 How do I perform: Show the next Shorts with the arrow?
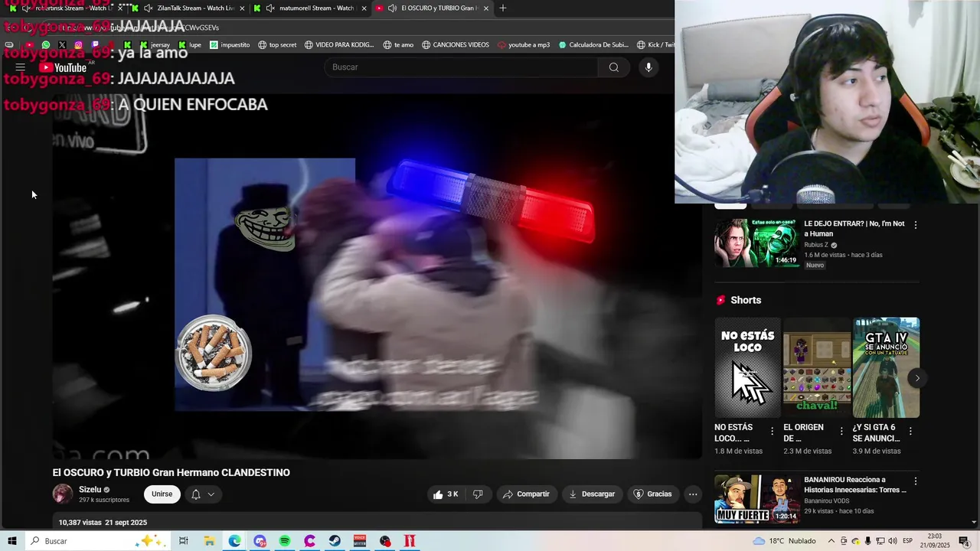[917, 378]
